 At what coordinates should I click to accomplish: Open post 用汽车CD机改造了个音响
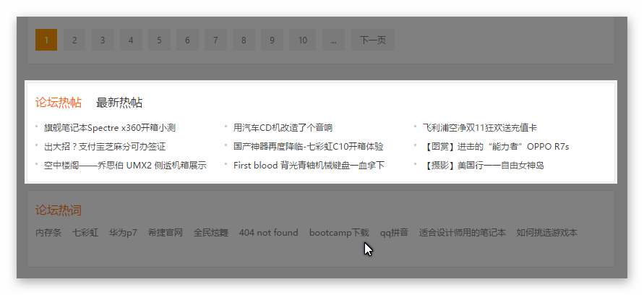pos(283,128)
